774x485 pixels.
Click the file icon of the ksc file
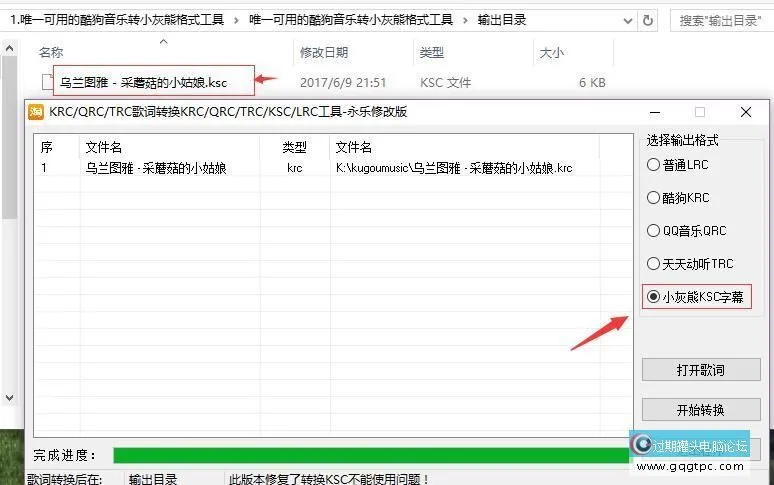(47, 82)
